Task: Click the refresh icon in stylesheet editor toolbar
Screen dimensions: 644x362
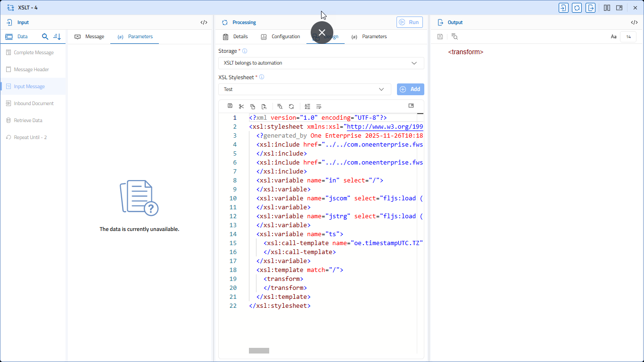Action: click(291, 107)
